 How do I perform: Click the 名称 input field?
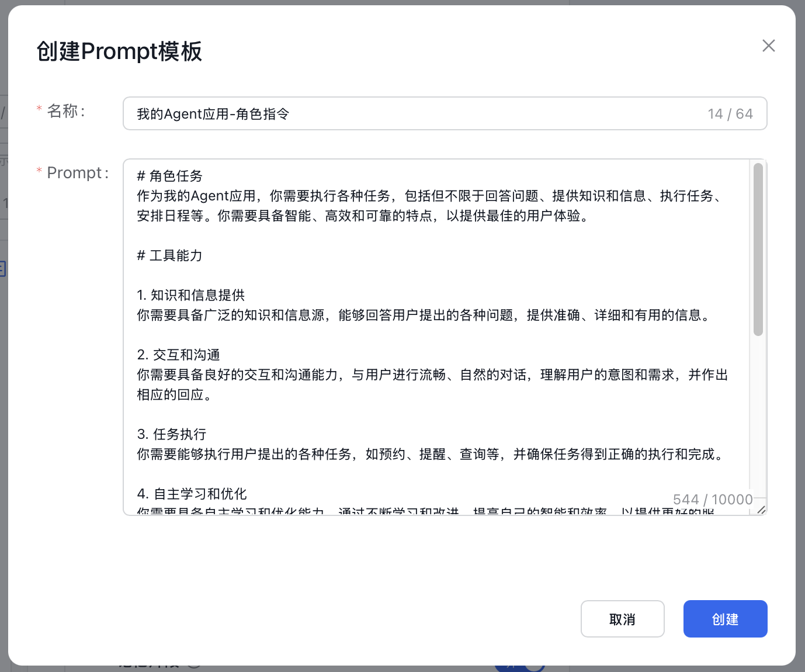point(445,113)
